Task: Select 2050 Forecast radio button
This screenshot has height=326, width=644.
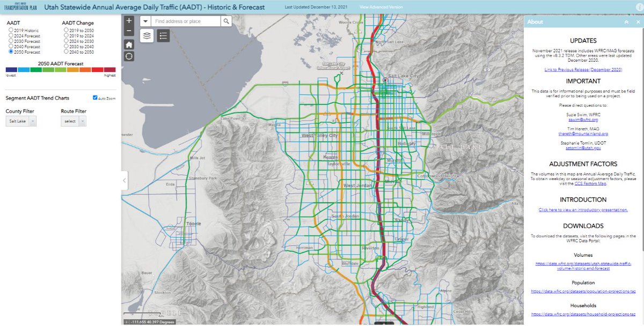Action: (11, 52)
